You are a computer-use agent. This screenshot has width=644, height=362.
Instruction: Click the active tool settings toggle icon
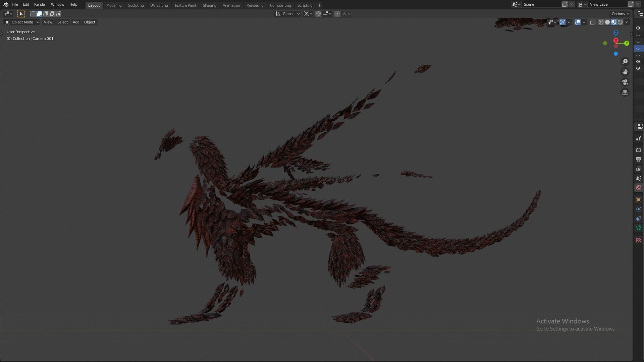point(640,126)
